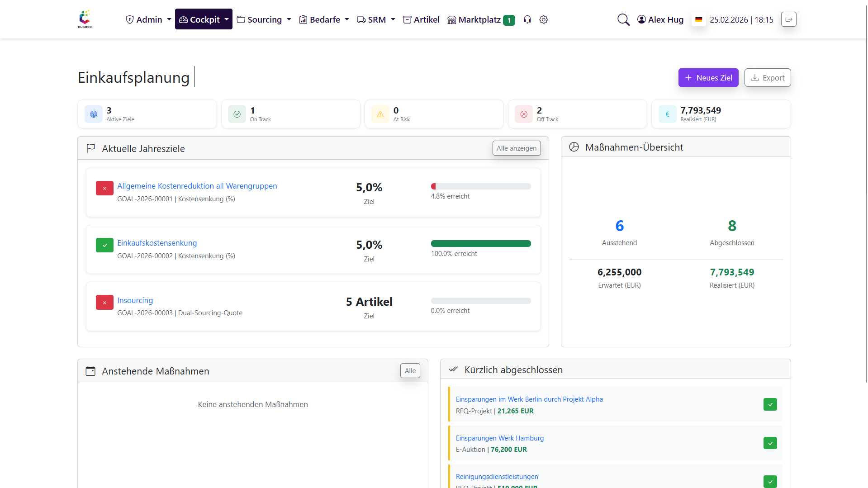Screen dimensions: 868x488
Task: Click the On Track checkmark icon
Action: tap(237, 114)
